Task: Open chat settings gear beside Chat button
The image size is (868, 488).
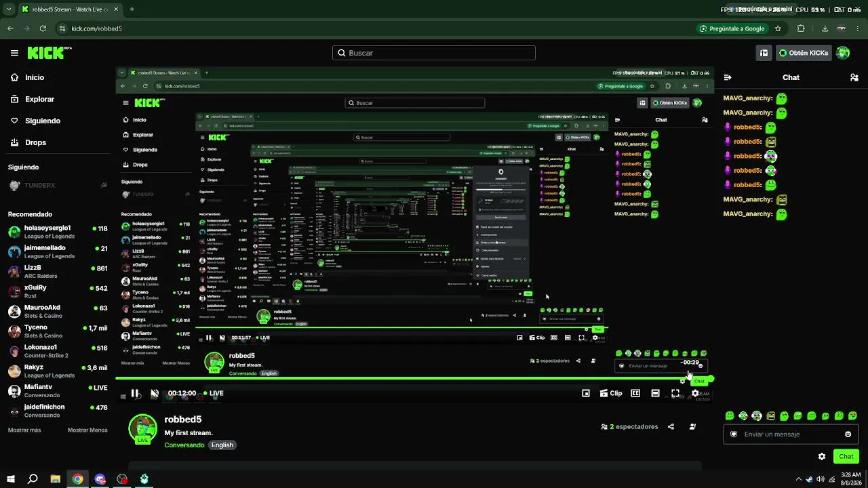Action: pos(822,457)
